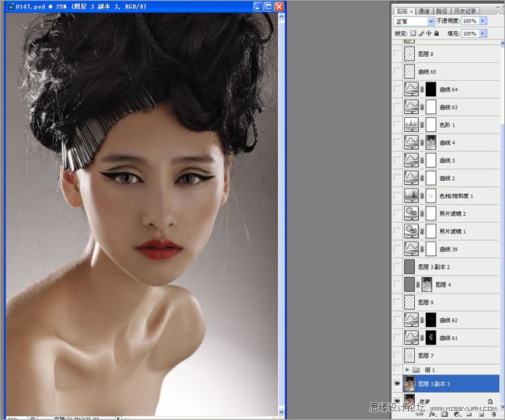Click the delete layer trash icon
Viewport: 505px width, 420px height.
[x=493, y=415]
